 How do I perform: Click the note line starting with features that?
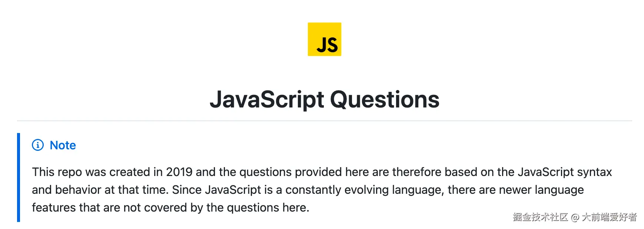pos(170,208)
